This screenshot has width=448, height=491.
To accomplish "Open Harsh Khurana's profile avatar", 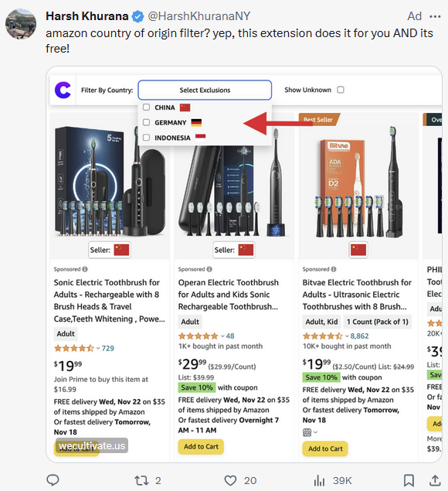I will pos(21,24).
